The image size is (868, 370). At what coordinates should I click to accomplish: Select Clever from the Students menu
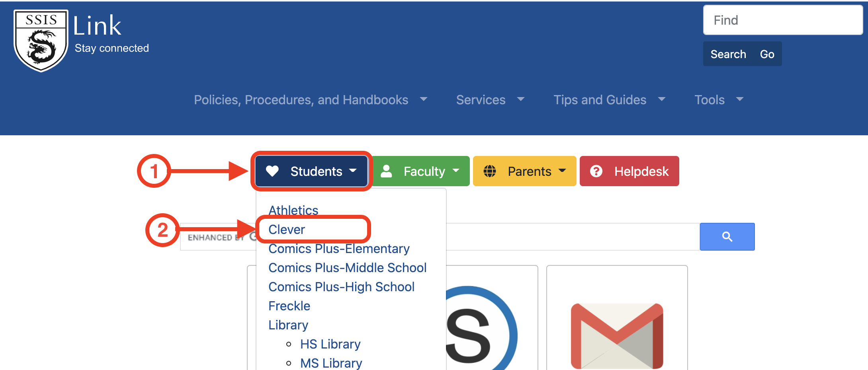287,230
